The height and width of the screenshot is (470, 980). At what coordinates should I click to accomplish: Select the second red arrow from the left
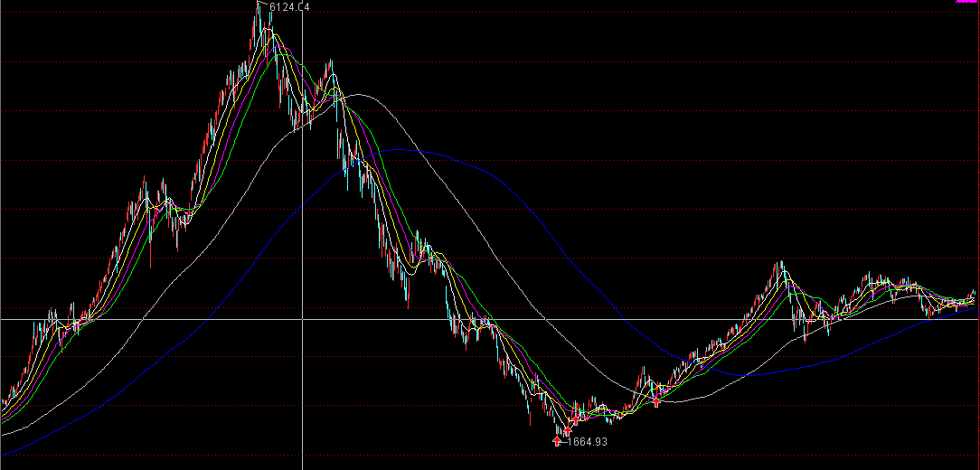pyautogui.click(x=568, y=431)
